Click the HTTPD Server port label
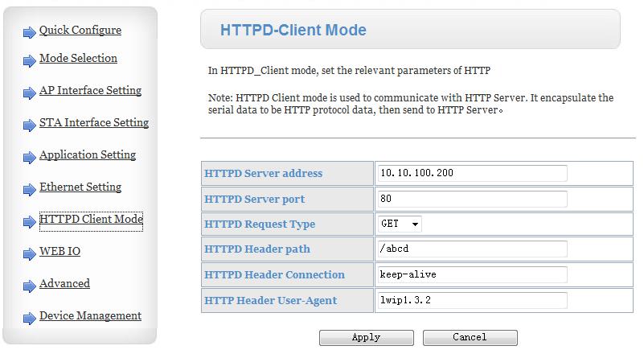The height and width of the screenshot is (354, 644). pos(255,199)
